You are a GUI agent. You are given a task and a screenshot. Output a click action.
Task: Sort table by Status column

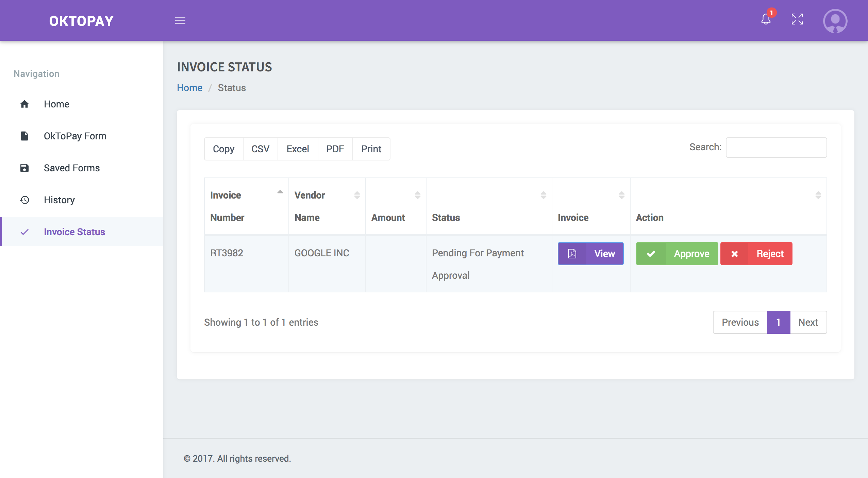pos(489,206)
